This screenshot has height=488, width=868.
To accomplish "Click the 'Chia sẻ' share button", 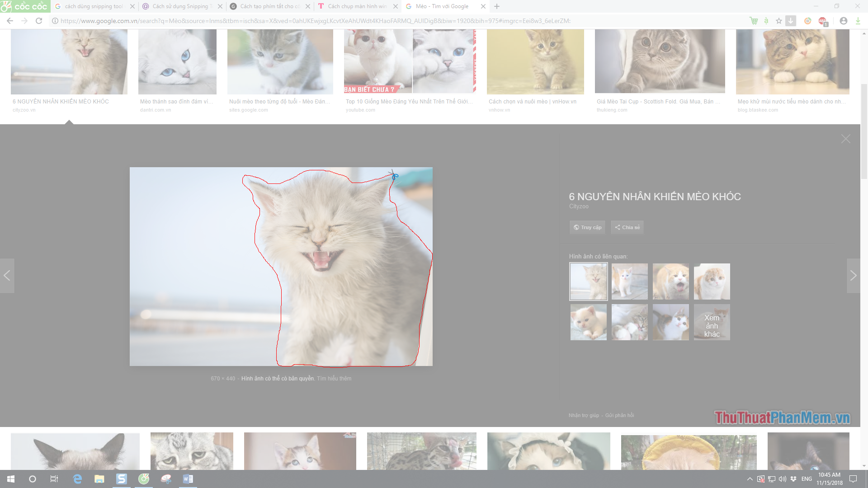I will pyautogui.click(x=627, y=227).
